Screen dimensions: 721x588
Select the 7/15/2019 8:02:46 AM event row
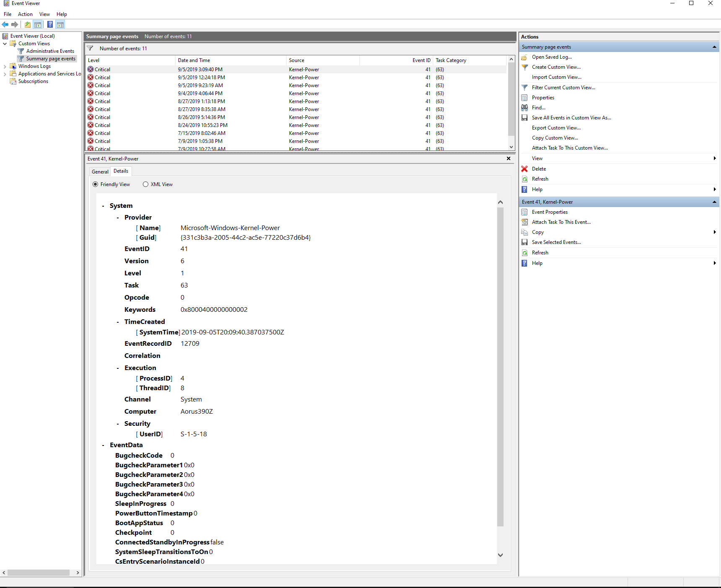[296, 133]
